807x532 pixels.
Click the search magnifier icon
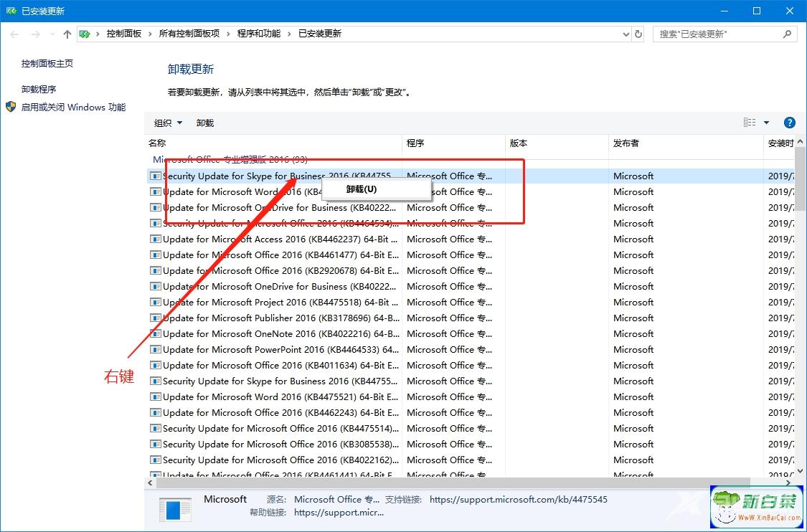pos(786,34)
